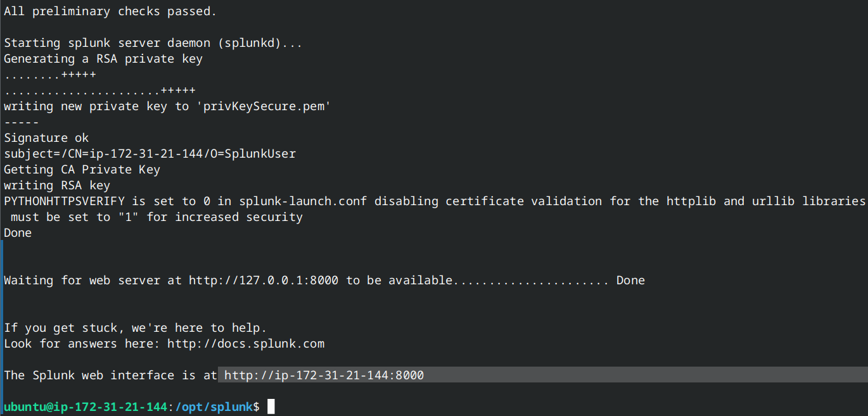
Task: Click the splunk-launch.conf file name
Action: [302, 201]
